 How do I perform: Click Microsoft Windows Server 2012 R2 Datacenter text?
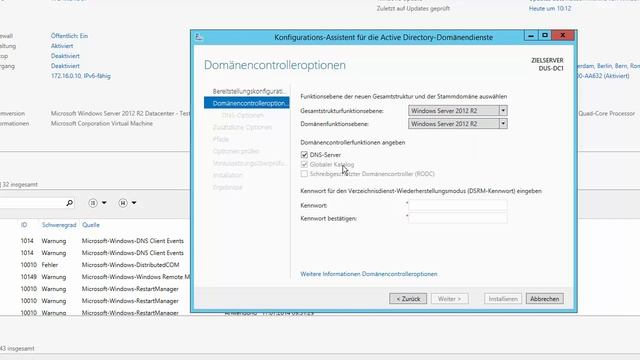coord(121,113)
